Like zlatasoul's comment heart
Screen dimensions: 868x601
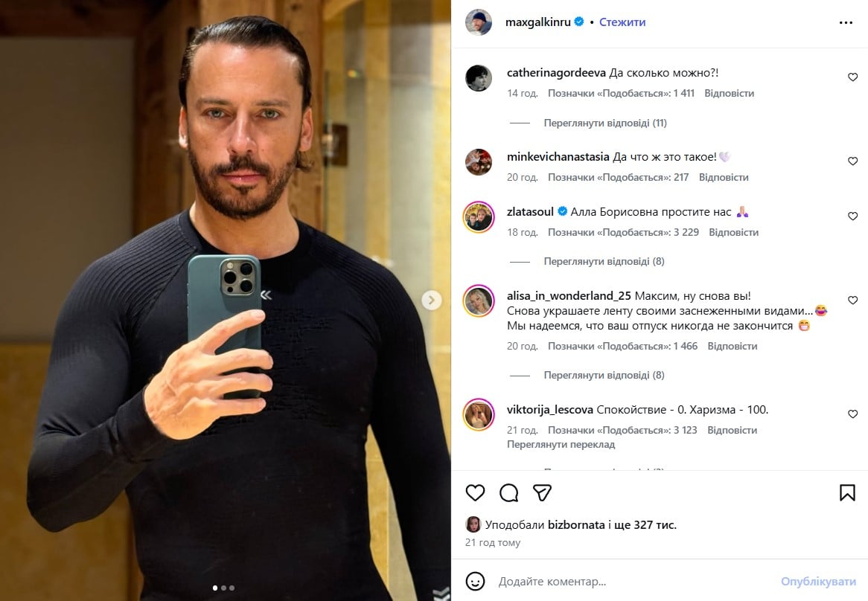tap(852, 216)
